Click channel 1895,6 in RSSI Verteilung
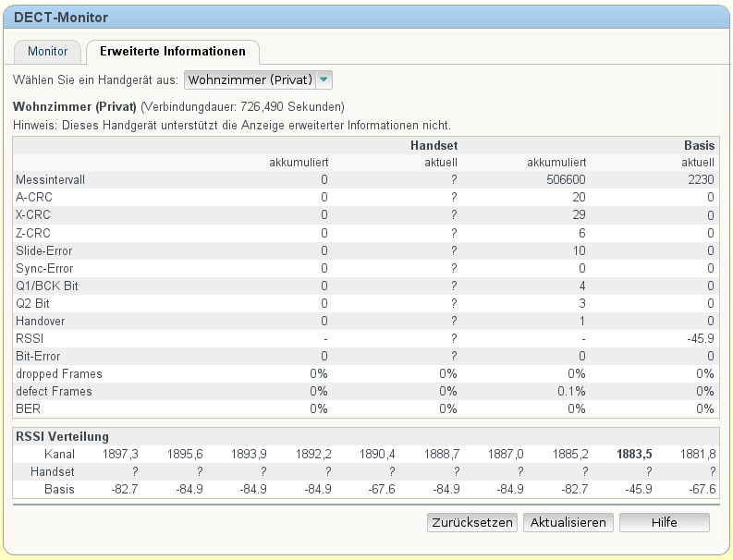Screen dimensions: 733x560 (185, 454)
